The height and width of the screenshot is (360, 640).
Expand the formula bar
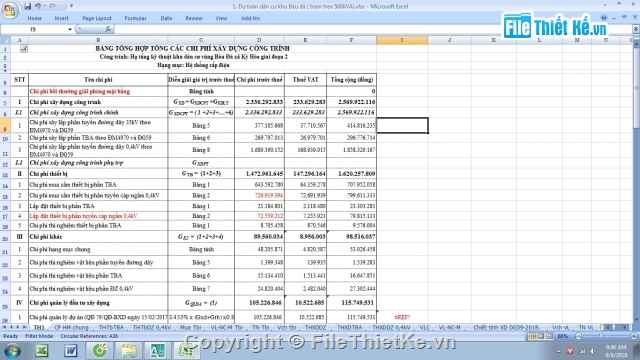coord(636,29)
